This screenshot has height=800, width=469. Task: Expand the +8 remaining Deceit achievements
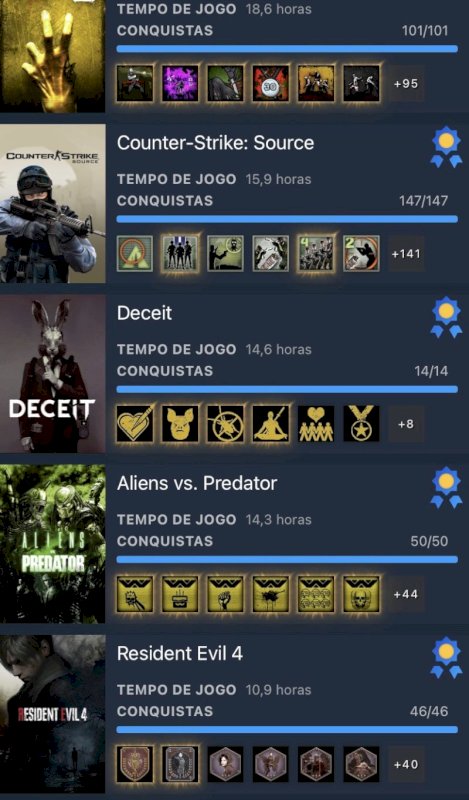406,423
